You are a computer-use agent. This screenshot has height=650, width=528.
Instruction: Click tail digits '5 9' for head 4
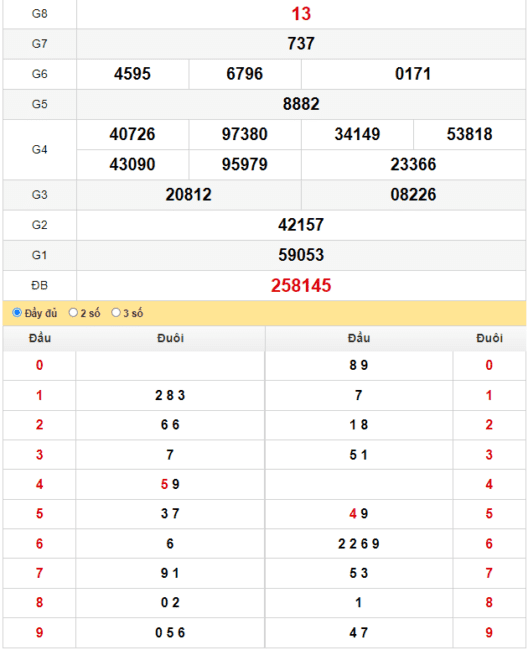pyautogui.click(x=170, y=484)
